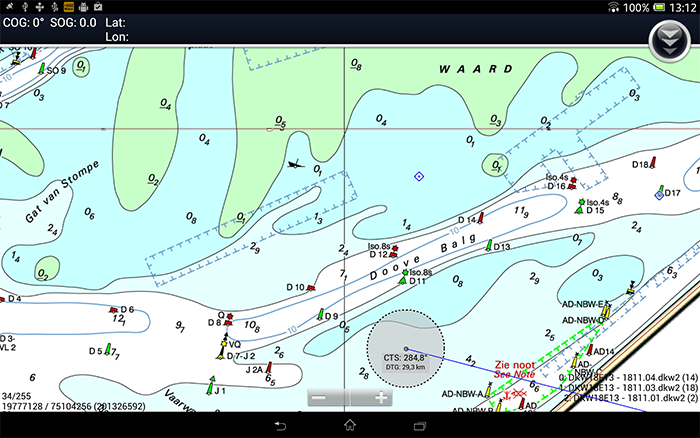
Task: Tap the Android back navigation icon
Action: (x=272, y=425)
